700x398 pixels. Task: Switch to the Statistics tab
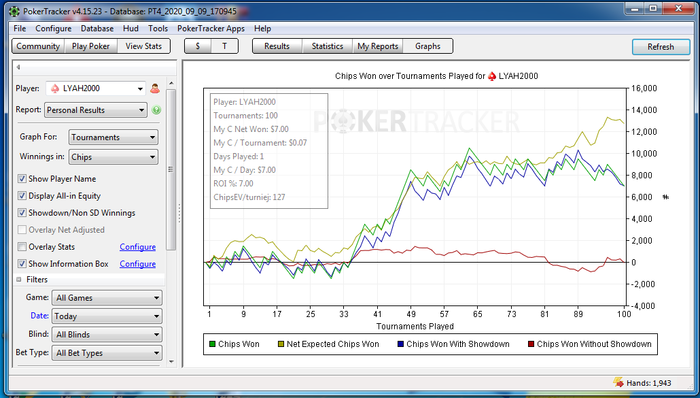pos(327,46)
